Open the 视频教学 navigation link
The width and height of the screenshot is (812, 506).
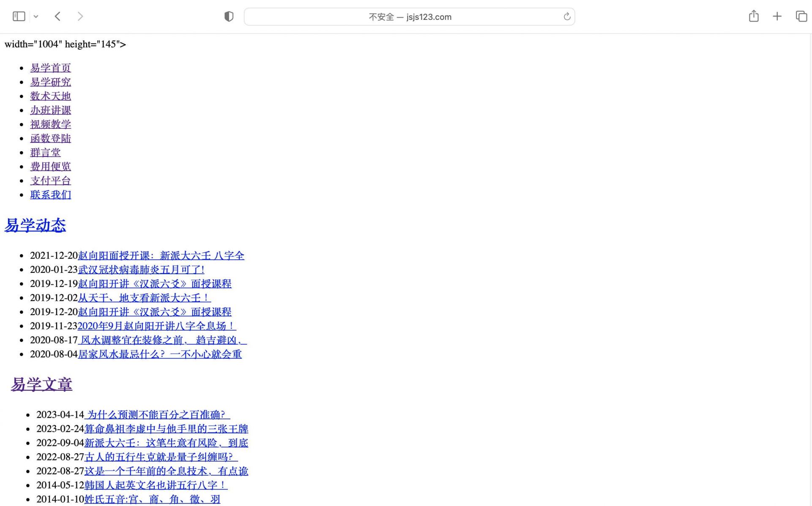point(50,124)
